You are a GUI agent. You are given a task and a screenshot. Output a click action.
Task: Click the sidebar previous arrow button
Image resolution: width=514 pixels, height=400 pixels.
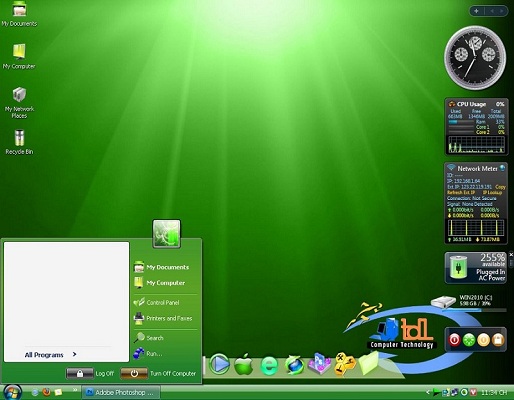[x=492, y=11]
